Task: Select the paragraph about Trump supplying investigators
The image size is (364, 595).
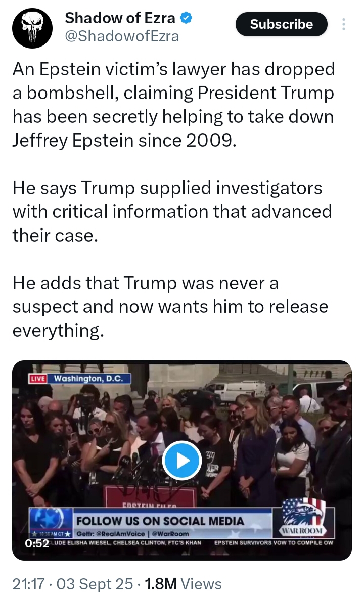Action: [x=172, y=211]
